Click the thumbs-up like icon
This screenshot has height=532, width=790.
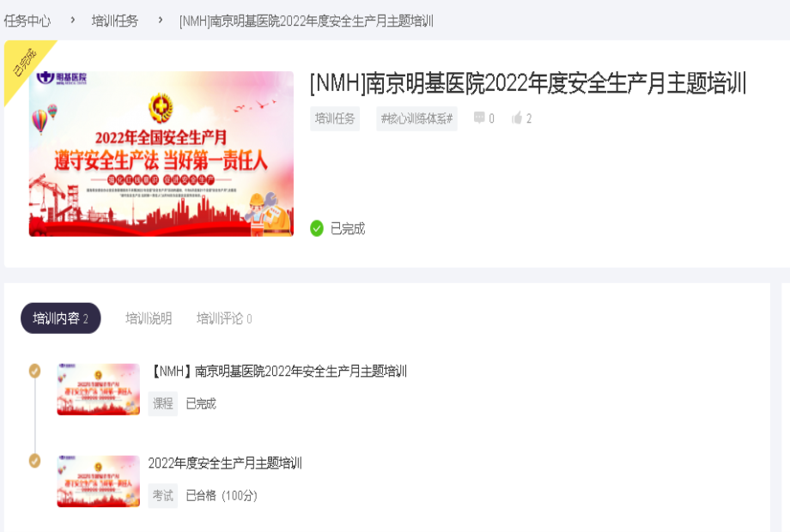(517, 118)
